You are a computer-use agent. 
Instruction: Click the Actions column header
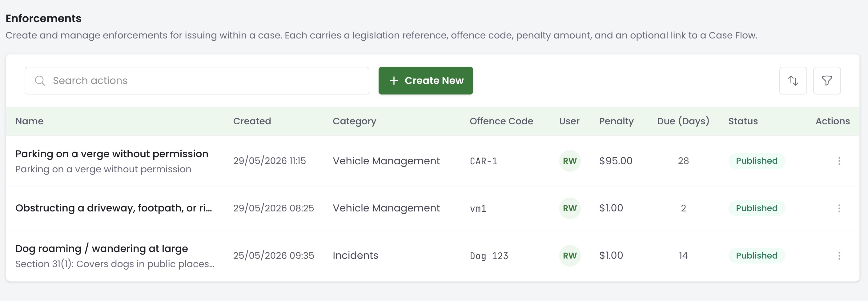point(833,121)
